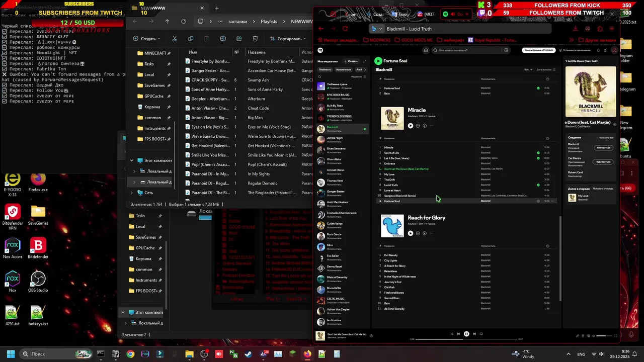
Task: Open Дата выпуска sort options
Action: (545, 69)
